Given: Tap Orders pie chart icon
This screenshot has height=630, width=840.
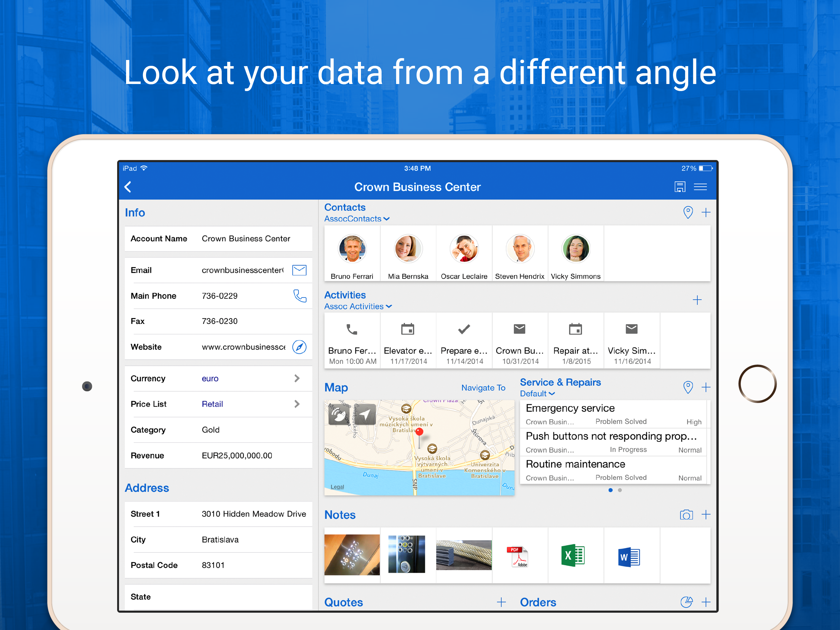Looking at the screenshot, I should [x=686, y=602].
